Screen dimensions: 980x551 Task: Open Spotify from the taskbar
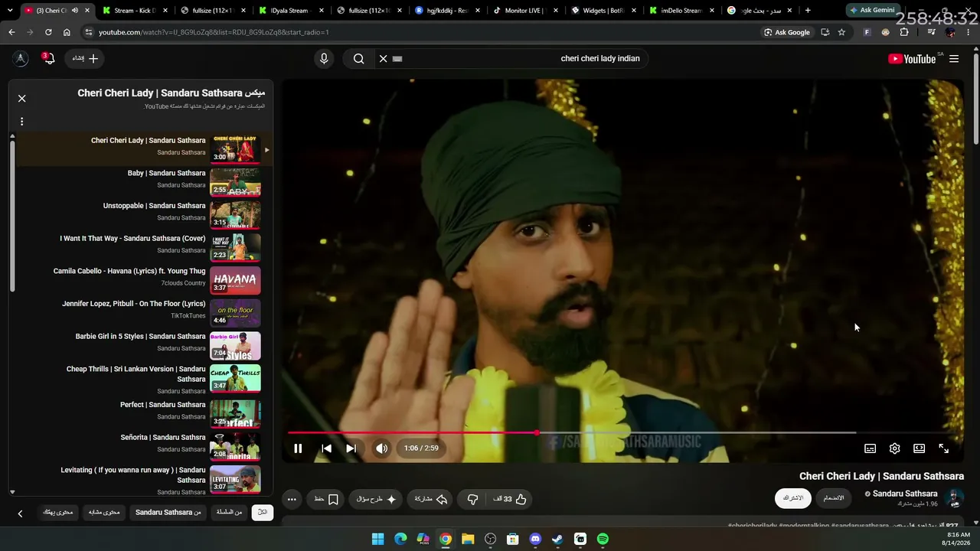click(603, 539)
